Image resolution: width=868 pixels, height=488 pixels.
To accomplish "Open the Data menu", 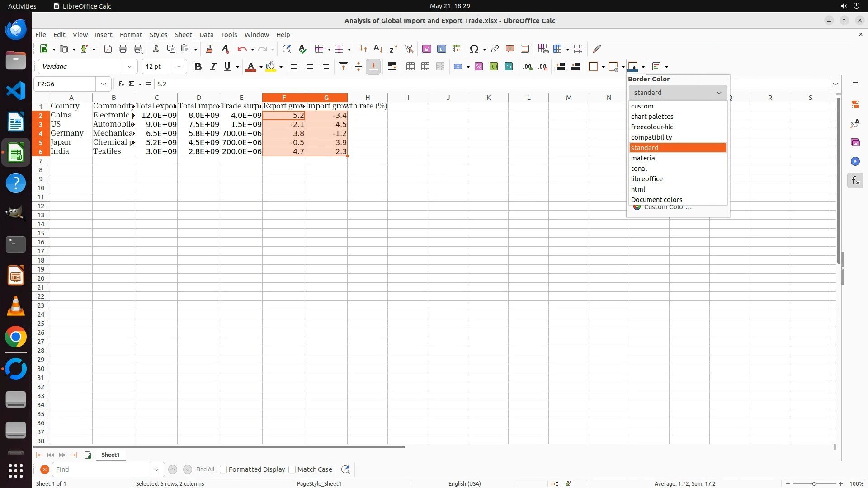I will tap(206, 35).
